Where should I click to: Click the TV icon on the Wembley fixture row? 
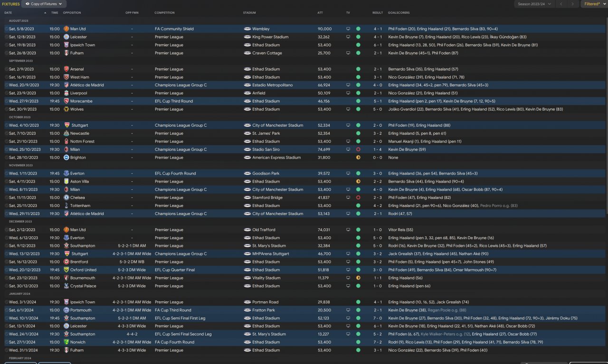click(x=348, y=29)
